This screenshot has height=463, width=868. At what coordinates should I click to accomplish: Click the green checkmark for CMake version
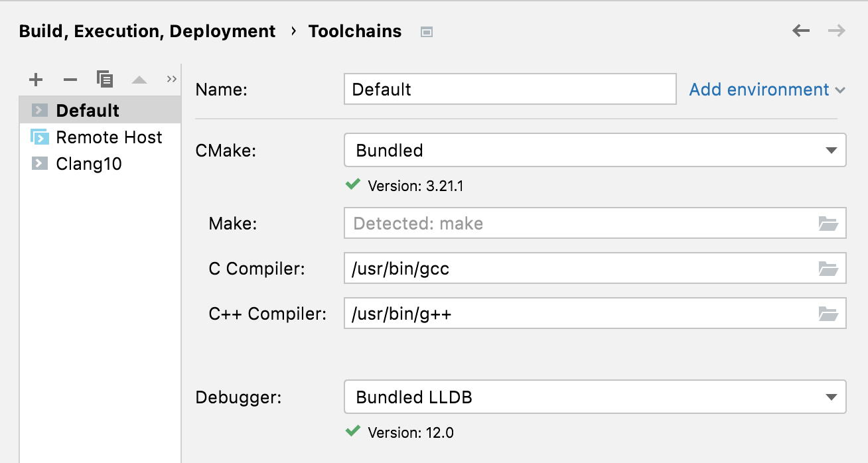pos(352,185)
